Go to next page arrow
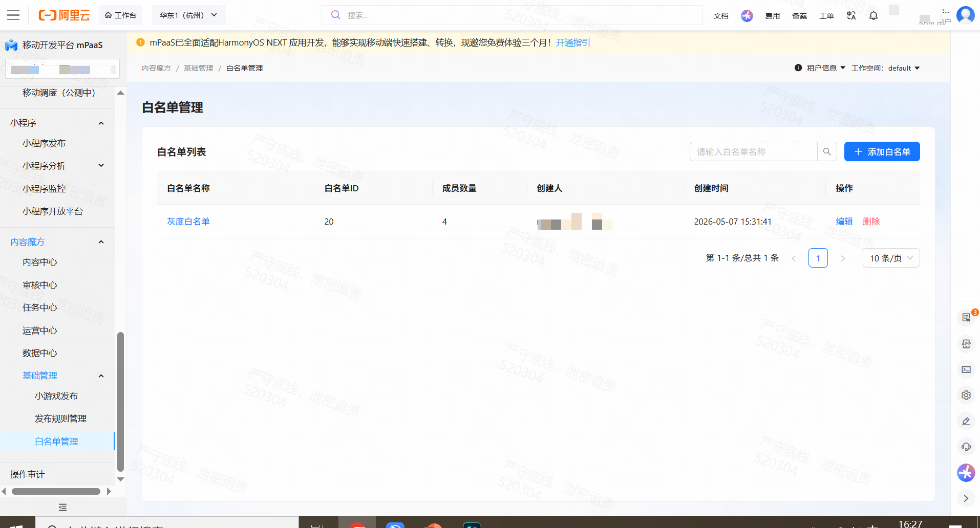980x528 pixels. 843,258
